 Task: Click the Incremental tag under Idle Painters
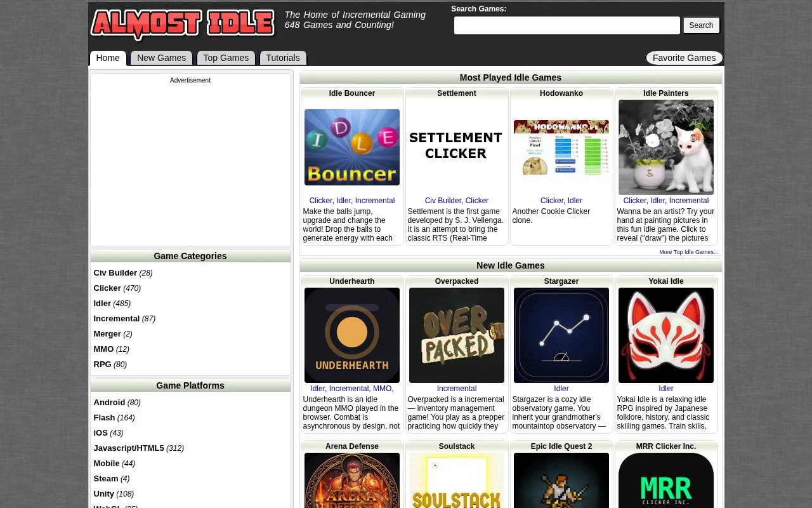(x=689, y=201)
